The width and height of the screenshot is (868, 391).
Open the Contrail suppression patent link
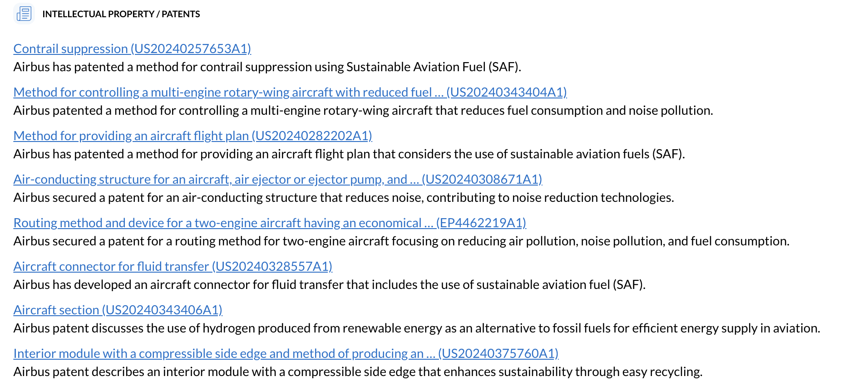pyautogui.click(x=132, y=49)
